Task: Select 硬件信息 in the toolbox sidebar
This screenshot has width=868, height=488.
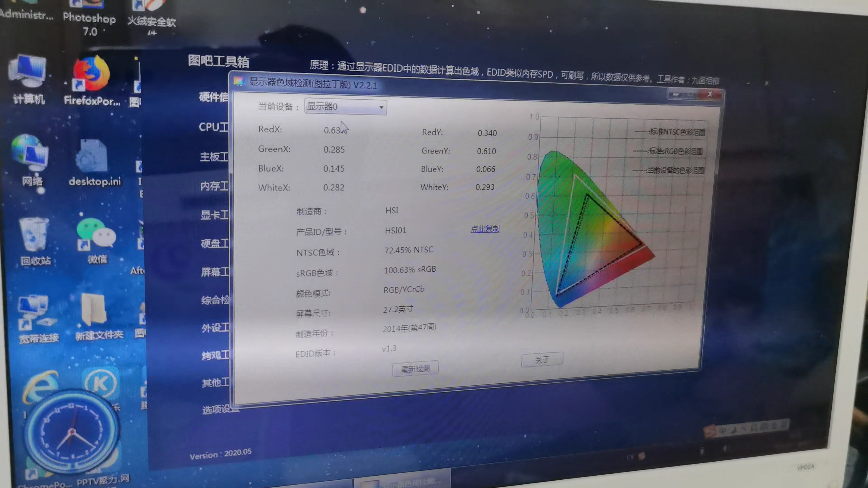Action: coord(214,97)
